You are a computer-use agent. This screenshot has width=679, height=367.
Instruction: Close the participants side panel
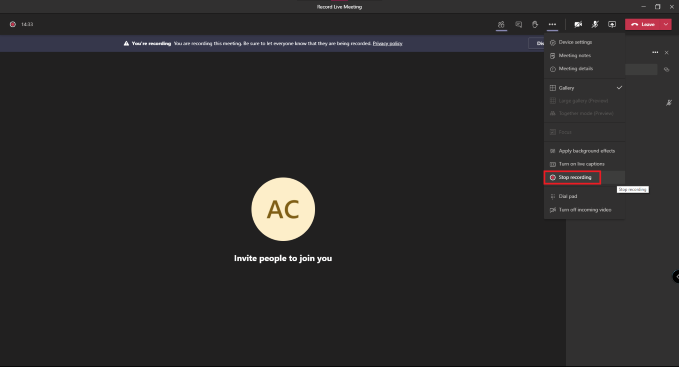[x=666, y=52]
